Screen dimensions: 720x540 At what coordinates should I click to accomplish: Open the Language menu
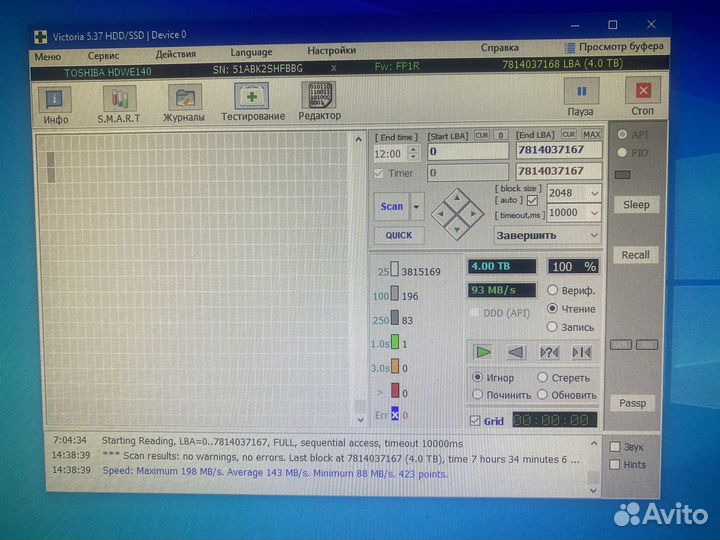251,52
